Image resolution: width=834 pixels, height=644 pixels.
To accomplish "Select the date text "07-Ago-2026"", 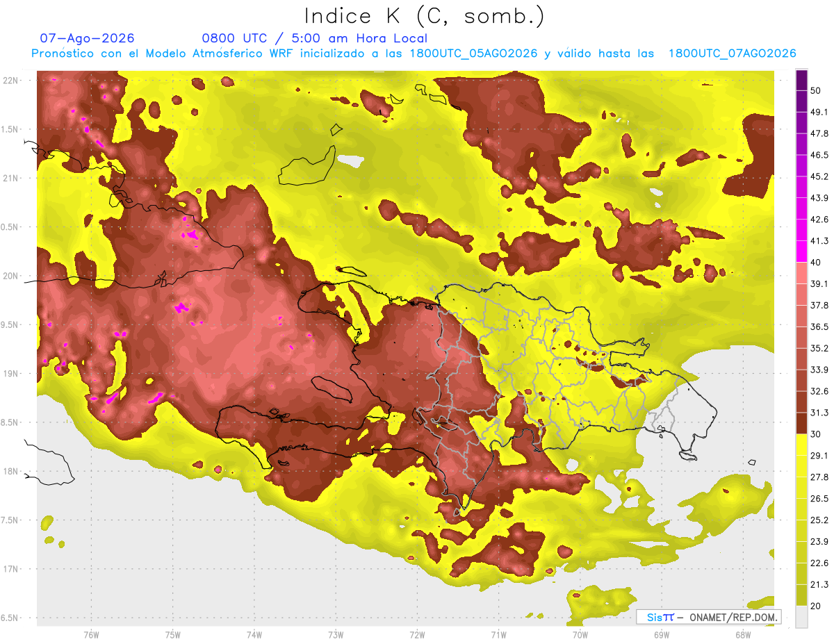I will [x=87, y=38].
